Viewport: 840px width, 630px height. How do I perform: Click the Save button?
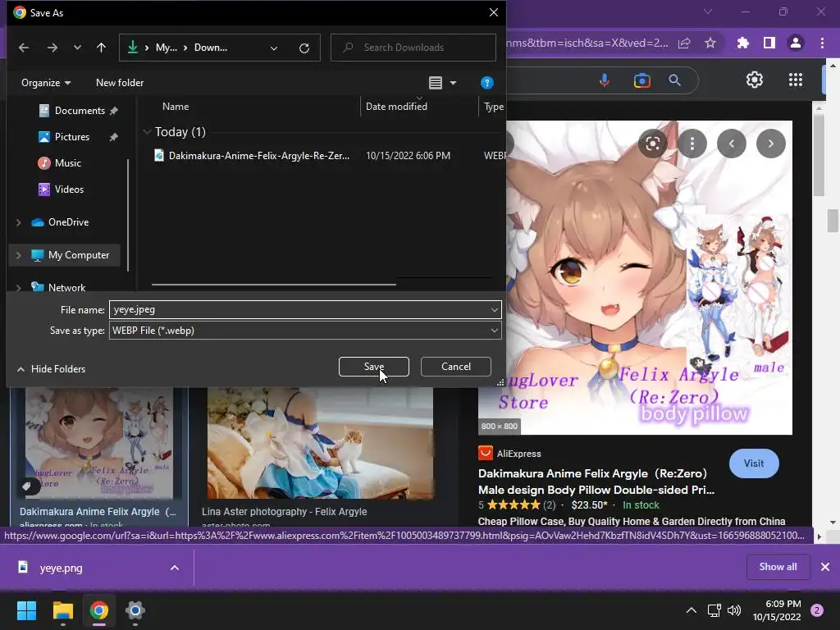(x=374, y=367)
